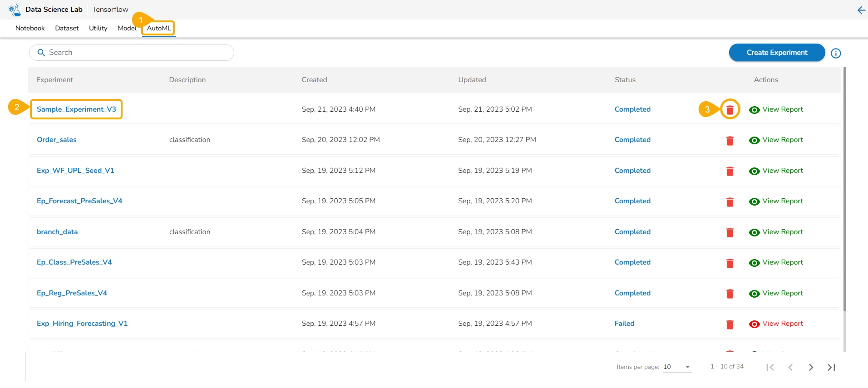Viewport: 868px width, 388px height.
Task: Select the Utility tab
Action: click(98, 28)
